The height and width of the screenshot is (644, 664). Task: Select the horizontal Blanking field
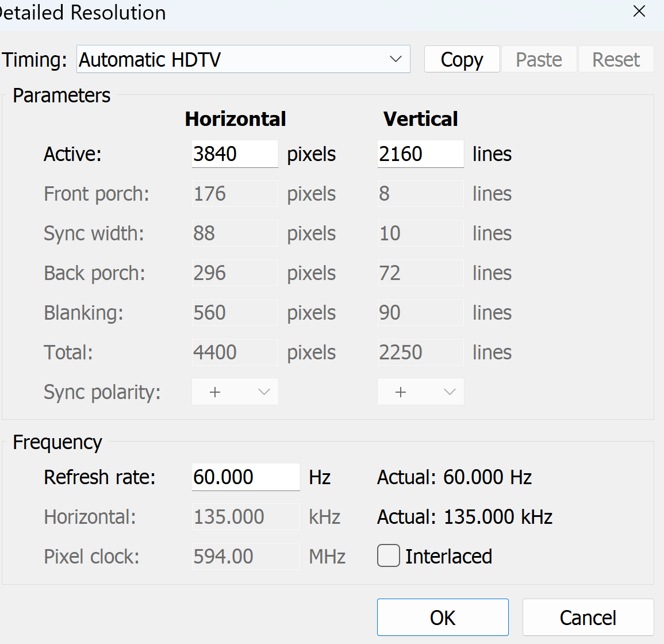(235, 313)
